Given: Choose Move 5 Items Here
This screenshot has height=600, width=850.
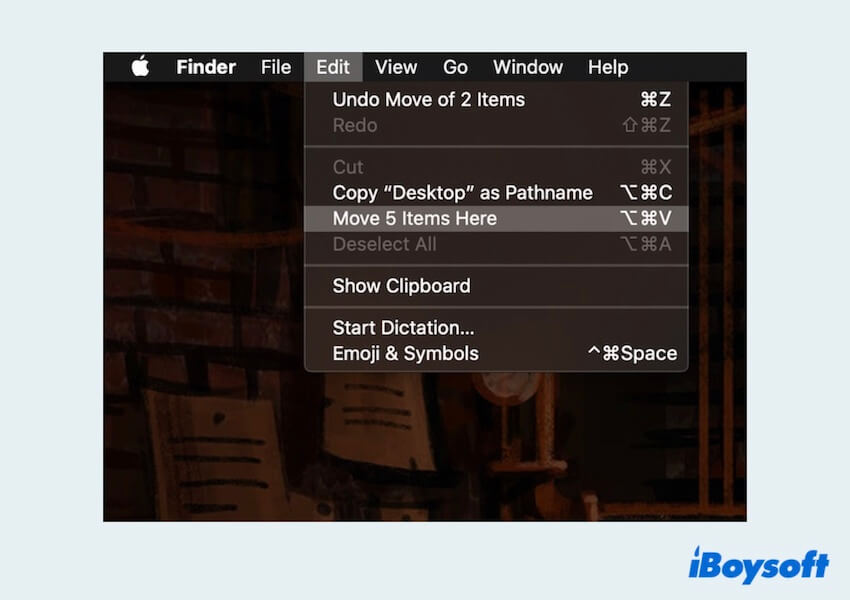Looking at the screenshot, I should 414,219.
